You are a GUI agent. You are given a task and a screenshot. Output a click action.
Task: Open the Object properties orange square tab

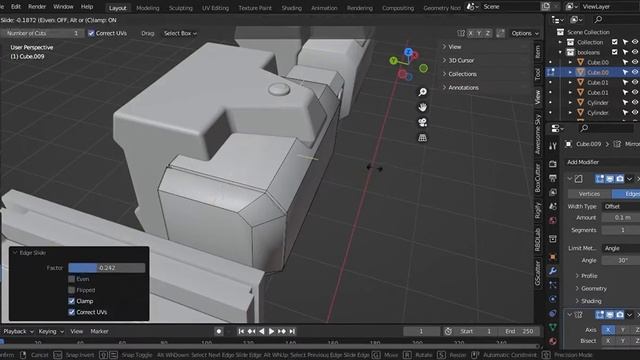(553, 257)
